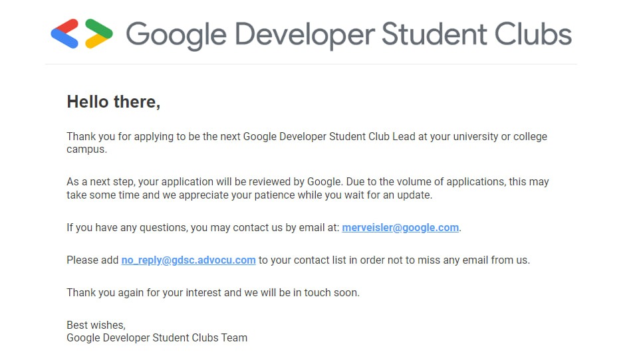Screen dimensions: 641x364
Task: Click the Google Developers bracket logo icon
Action: [x=82, y=33]
